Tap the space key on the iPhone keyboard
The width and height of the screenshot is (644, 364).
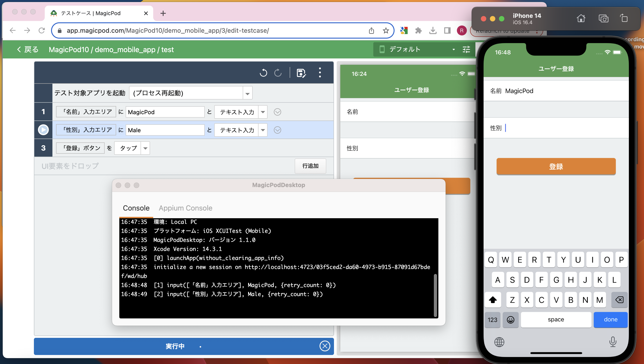click(x=556, y=320)
